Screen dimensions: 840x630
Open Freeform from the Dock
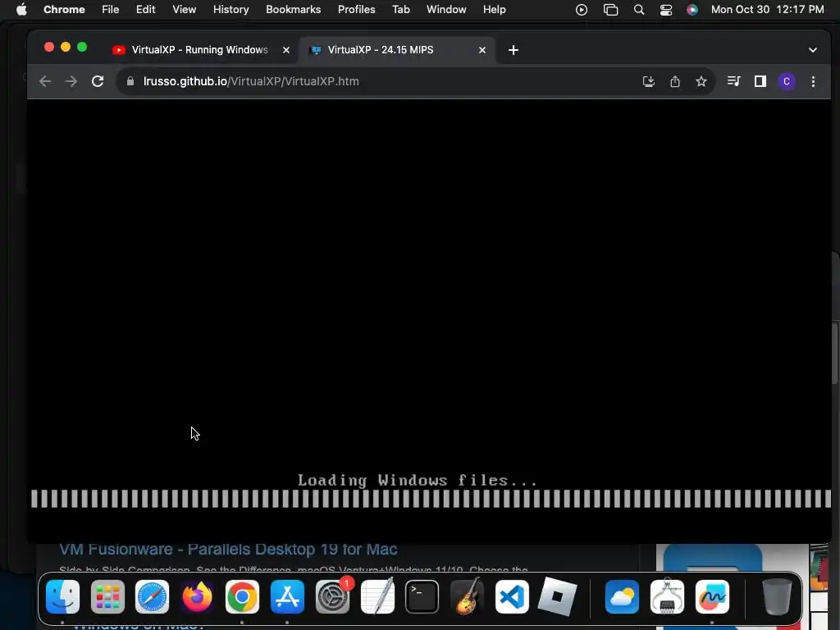(712, 596)
